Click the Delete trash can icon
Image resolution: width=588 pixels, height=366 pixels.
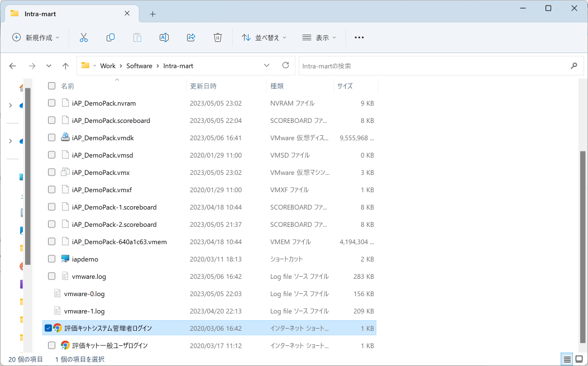[218, 37]
